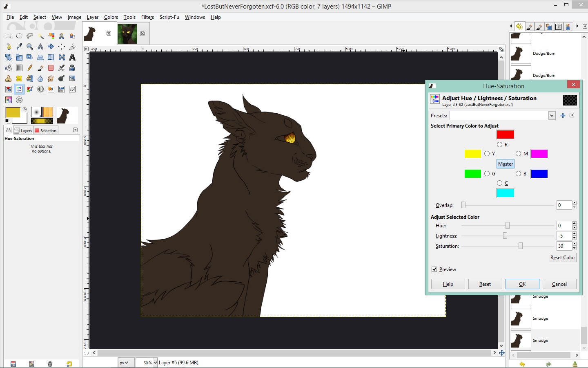Select the Paintbrush tool
This screenshot has width=588, height=368.
pyautogui.click(x=40, y=68)
